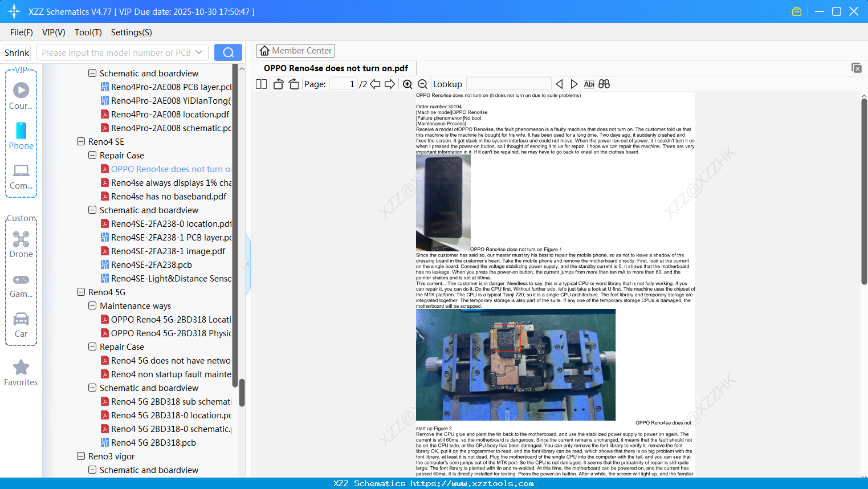Open the VIP(V) menu
Viewport: 868px width, 489px height.
coord(54,32)
